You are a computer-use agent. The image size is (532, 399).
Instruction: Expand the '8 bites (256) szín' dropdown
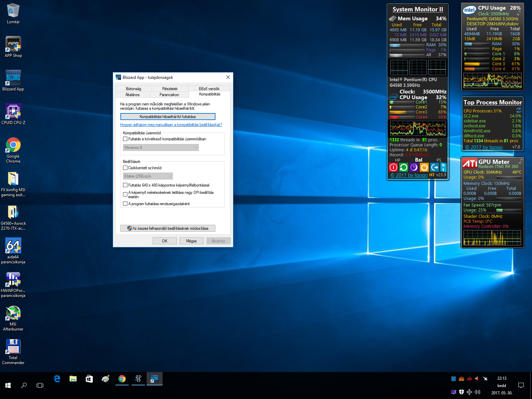tap(148, 176)
